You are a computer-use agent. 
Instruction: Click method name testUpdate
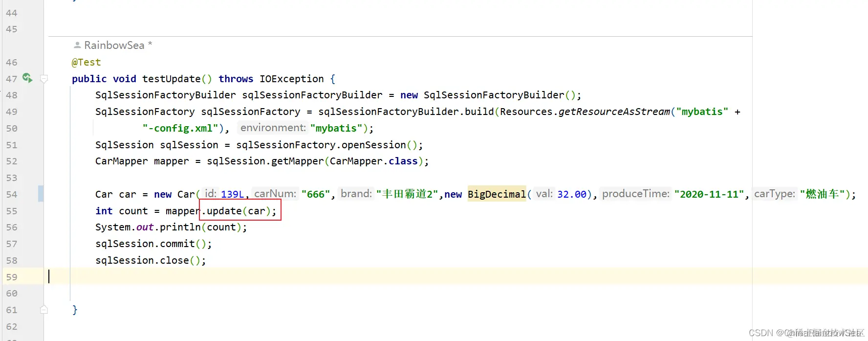[x=172, y=79]
